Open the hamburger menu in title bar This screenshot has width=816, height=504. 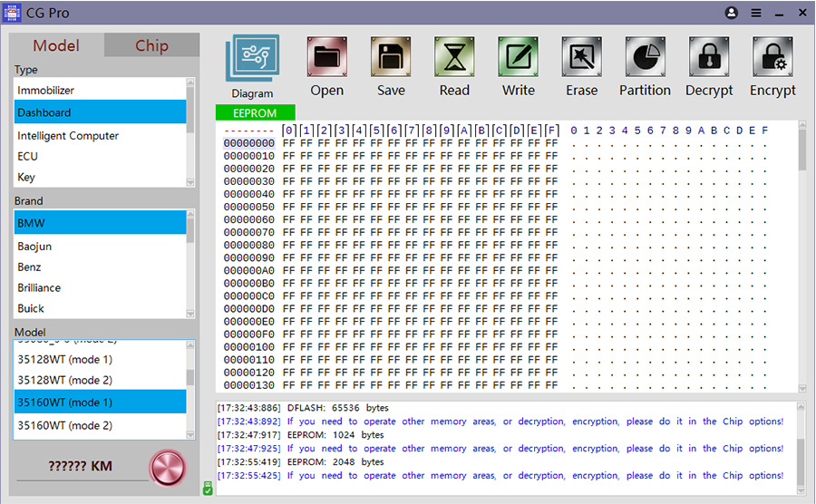click(x=756, y=13)
